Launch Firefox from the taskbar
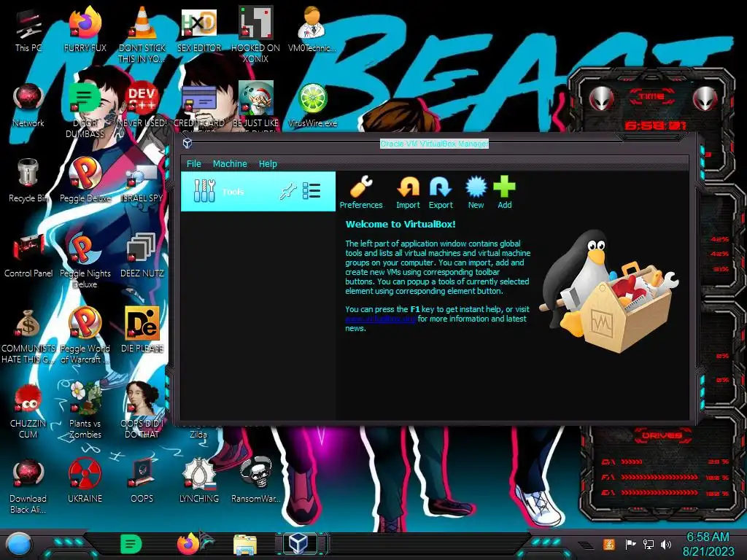 point(188,544)
